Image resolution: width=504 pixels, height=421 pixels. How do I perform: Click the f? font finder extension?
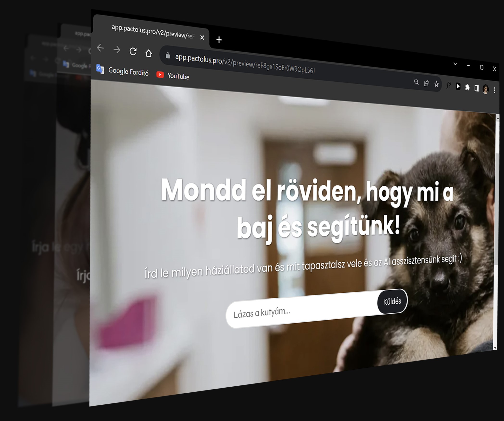click(x=448, y=85)
